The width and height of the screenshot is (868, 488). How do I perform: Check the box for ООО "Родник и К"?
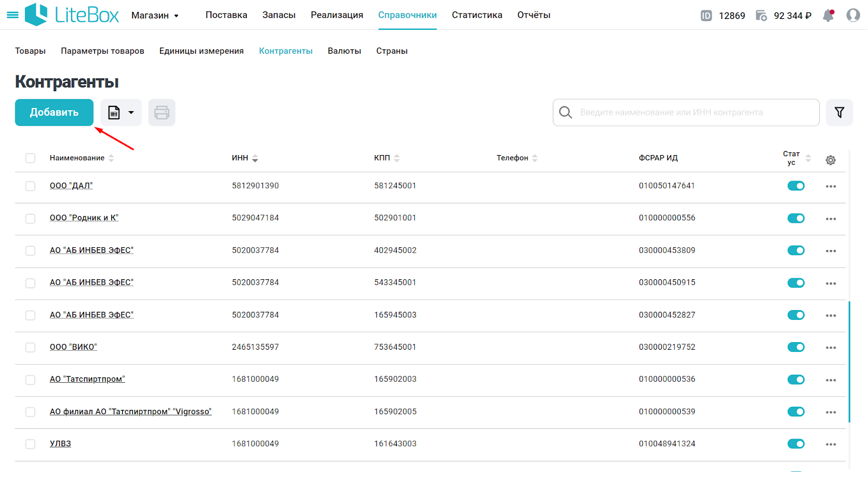tap(30, 219)
